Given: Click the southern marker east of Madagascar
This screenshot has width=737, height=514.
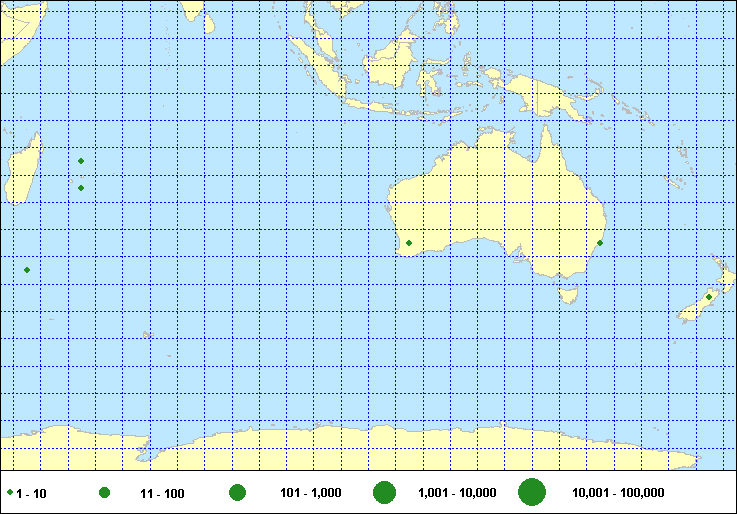Looking at the screenshot, I should (x=81, y=188).
